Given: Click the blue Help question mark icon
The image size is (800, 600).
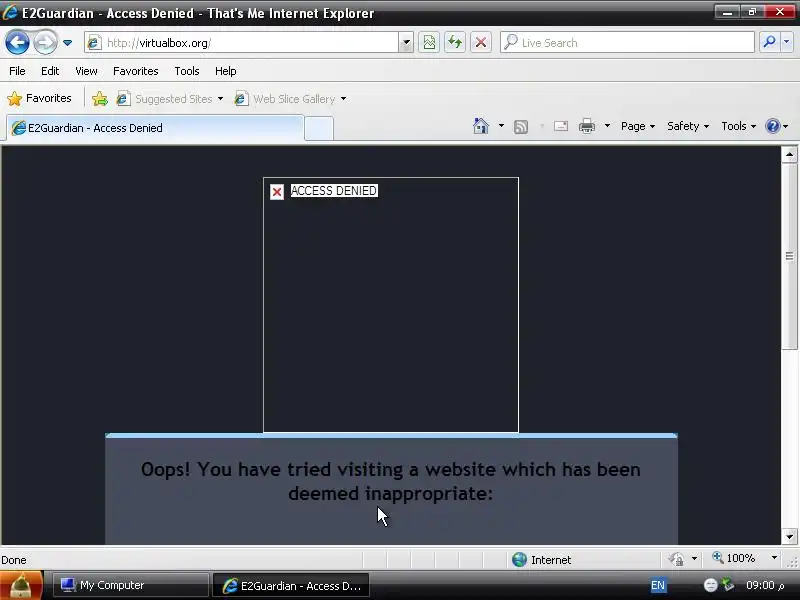Looking at the screenshot, I should (773, 126).
